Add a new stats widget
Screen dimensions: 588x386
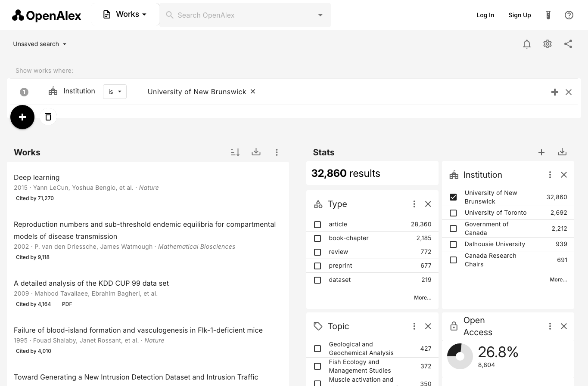541,152
